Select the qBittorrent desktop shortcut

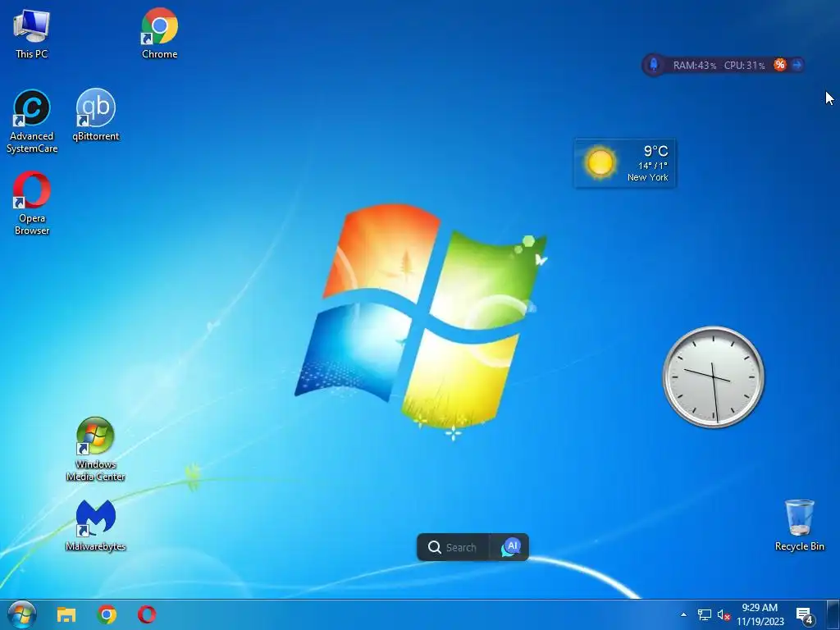pyautogui.click(x=96, y=115)
